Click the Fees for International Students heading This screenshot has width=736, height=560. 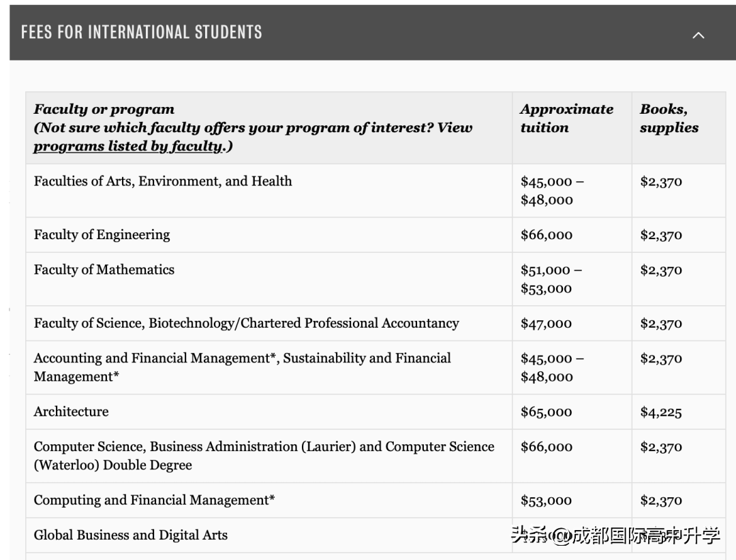pyautogui.click(x=141, y=32)
